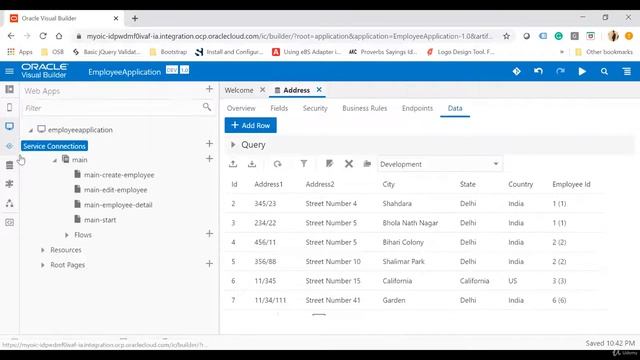Switch to the Business Rules tab
The image size is (640, 360).
[364, 108]
